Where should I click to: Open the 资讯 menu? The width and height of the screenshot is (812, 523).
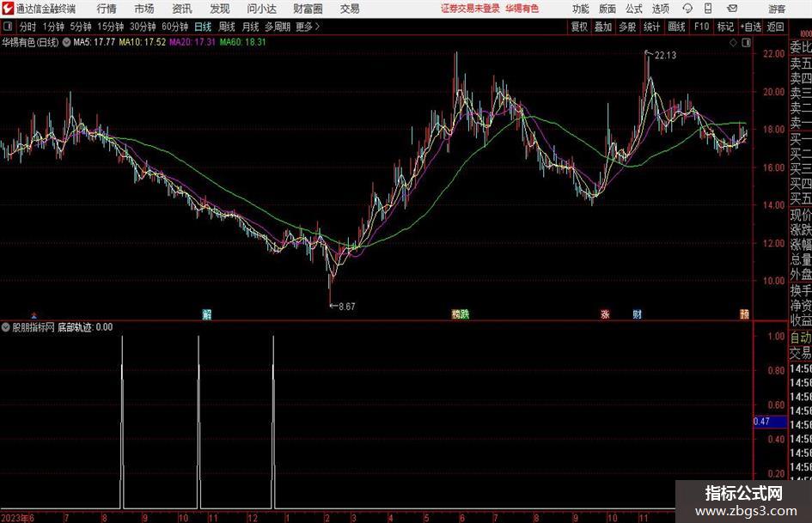182,9
